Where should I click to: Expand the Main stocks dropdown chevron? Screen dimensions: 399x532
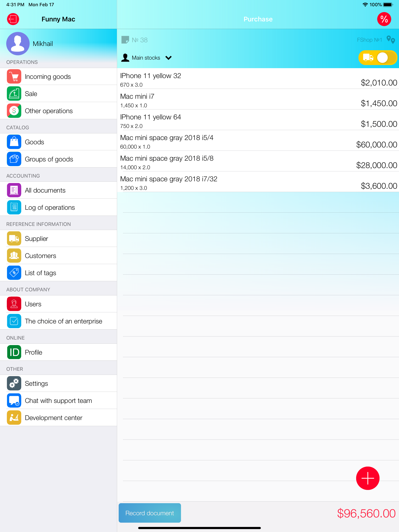tap(169, 58)
